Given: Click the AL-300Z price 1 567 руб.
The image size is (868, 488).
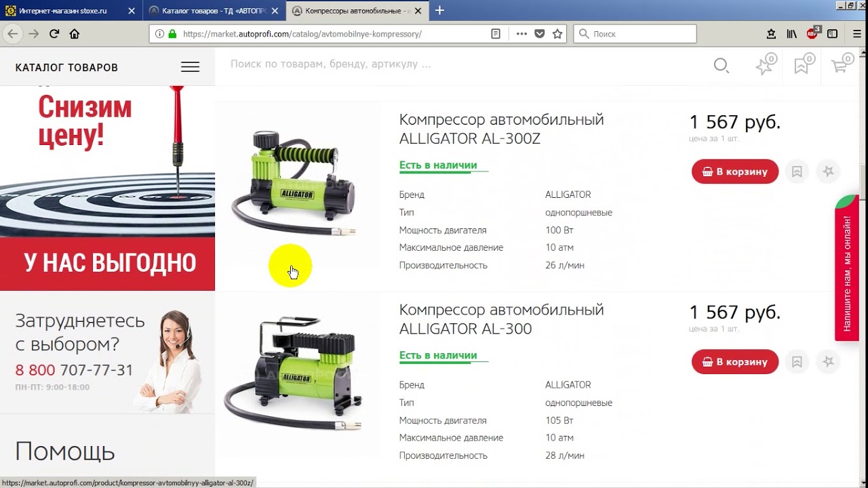Looking at the screenshot, I should pyautogui.click(x=735, y=122).
